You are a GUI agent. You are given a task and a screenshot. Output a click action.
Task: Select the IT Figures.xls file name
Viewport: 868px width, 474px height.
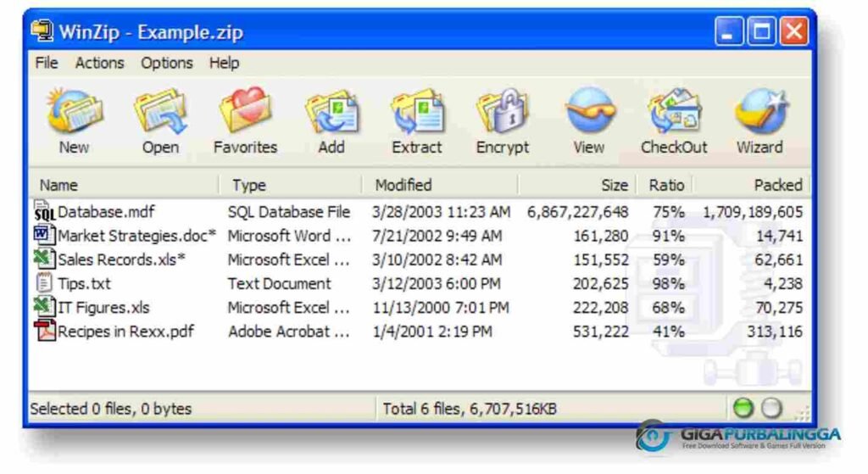click(103, 307)
